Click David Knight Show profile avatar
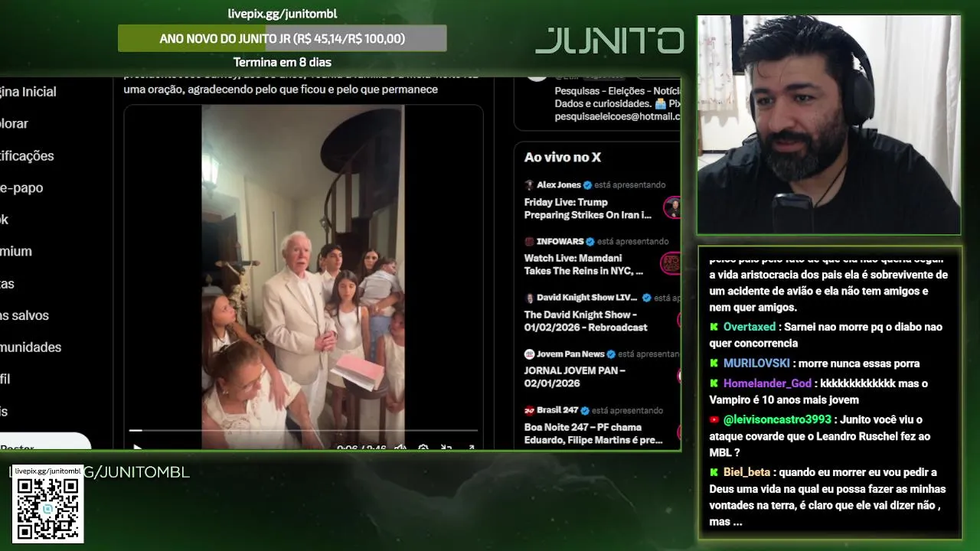Viewport: 980px width, 551px height. [529, 298]
